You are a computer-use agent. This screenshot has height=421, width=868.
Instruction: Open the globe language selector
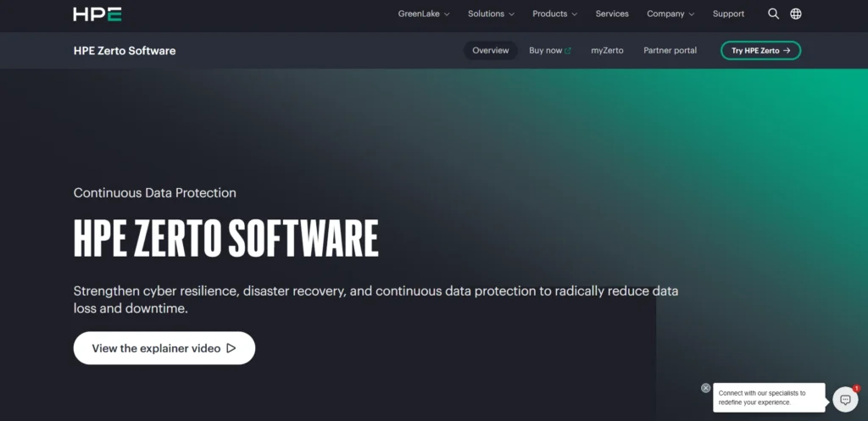pyautogui.click(x=795, y=14)
